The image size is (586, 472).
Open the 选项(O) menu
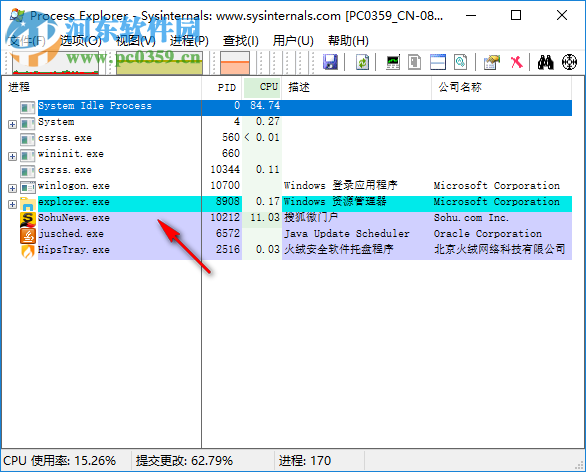[81, 40]
